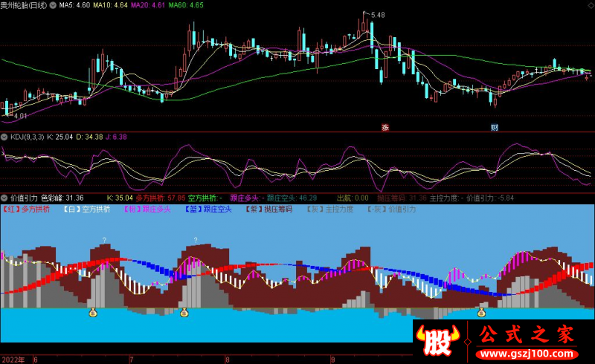Image resolution: width=595 pixels, height=364 pixels.
Task: Click the 主控力度: - header value
Action: tap(447, 198)
